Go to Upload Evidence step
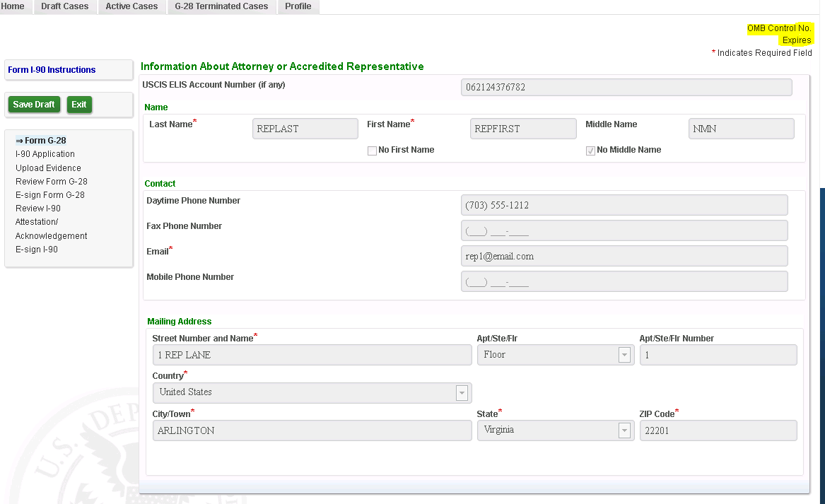This screenshot has height=504, width=825. 48,168
